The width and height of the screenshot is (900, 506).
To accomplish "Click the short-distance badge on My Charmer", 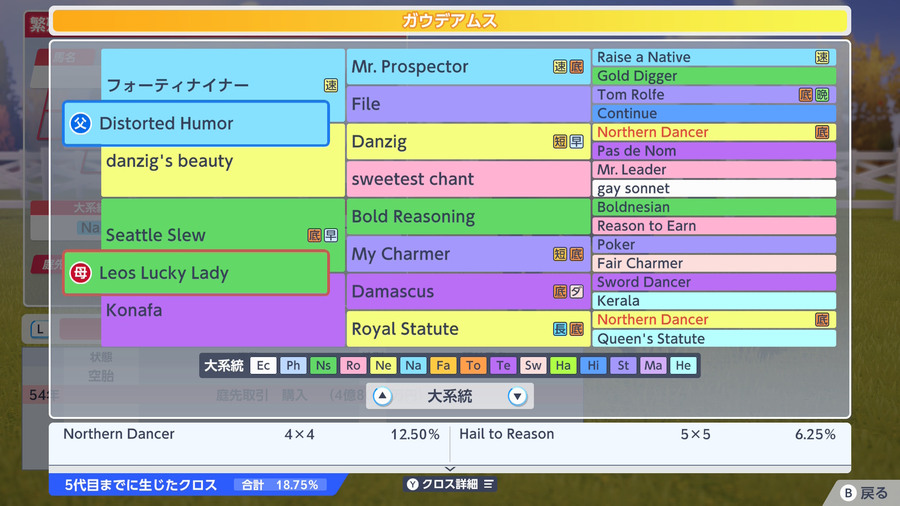I will (x=560, y=254).
